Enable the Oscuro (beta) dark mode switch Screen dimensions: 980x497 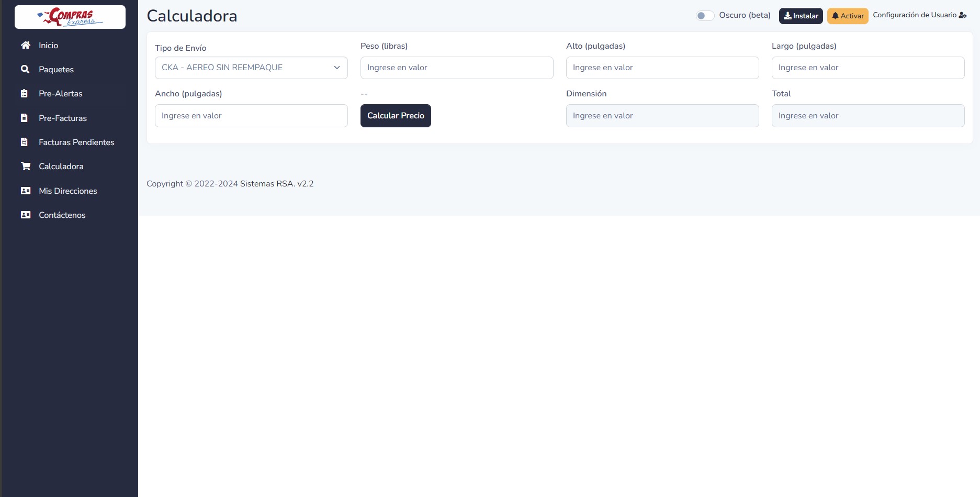pyautogui.click(x=705, y=16)
